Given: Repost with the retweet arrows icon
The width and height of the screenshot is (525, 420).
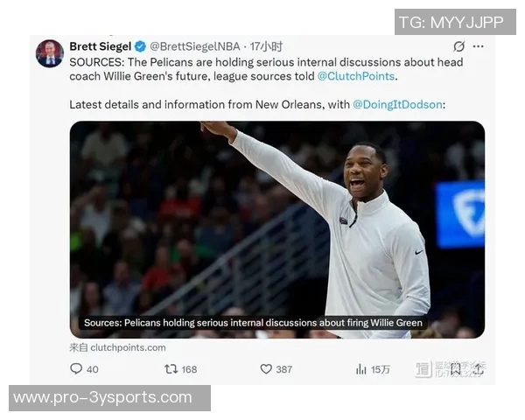Looking at the screenshot, I should click(x=171, y=369).
